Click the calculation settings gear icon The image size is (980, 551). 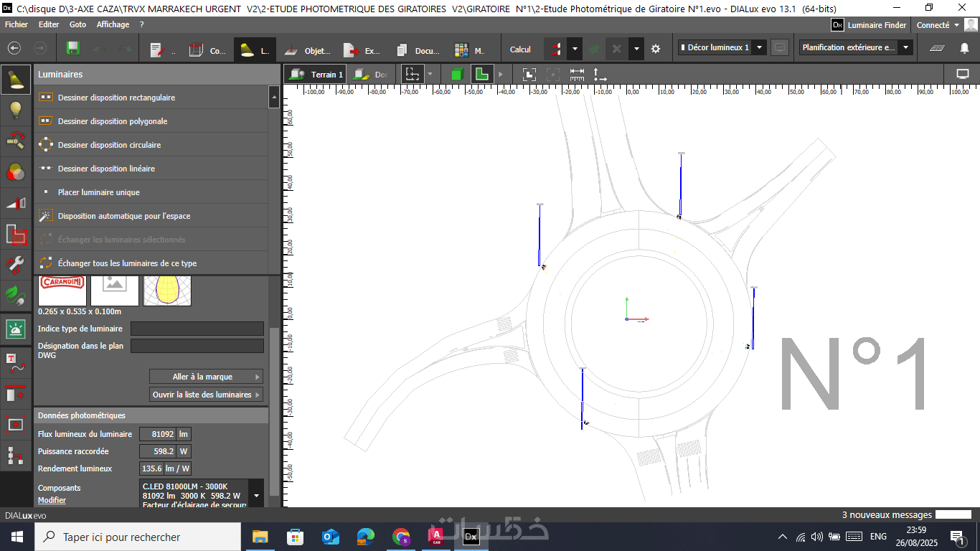click(x=655, y=49)
